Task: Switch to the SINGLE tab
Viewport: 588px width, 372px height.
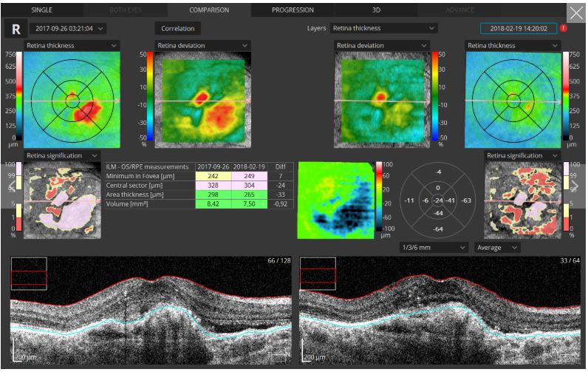Action: pos(41,10)
